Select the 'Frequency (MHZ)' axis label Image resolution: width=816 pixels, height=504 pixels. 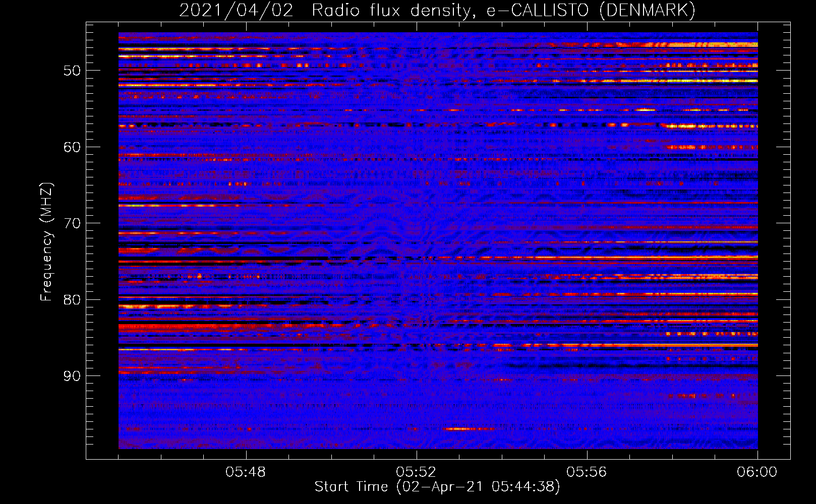(46, 242)
